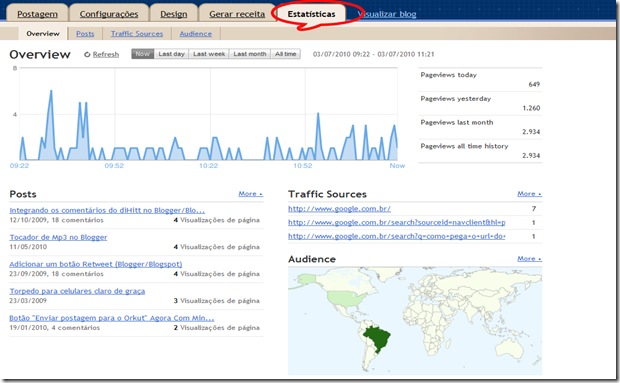Select the Last week time range
The height and width of the screenshot is (383, 620).
(x=209, y=54)
